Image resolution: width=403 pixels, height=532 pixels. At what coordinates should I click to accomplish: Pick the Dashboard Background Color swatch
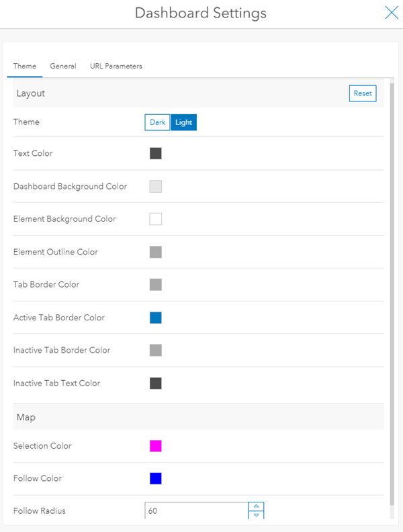(x=156, y=187)
